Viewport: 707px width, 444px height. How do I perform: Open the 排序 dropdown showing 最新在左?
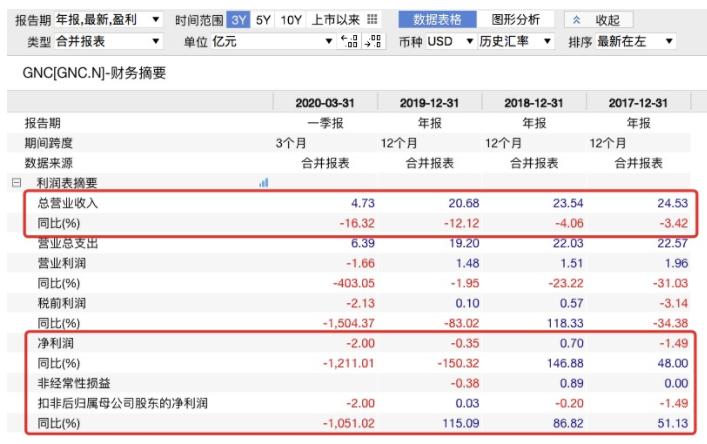(635, 41)
